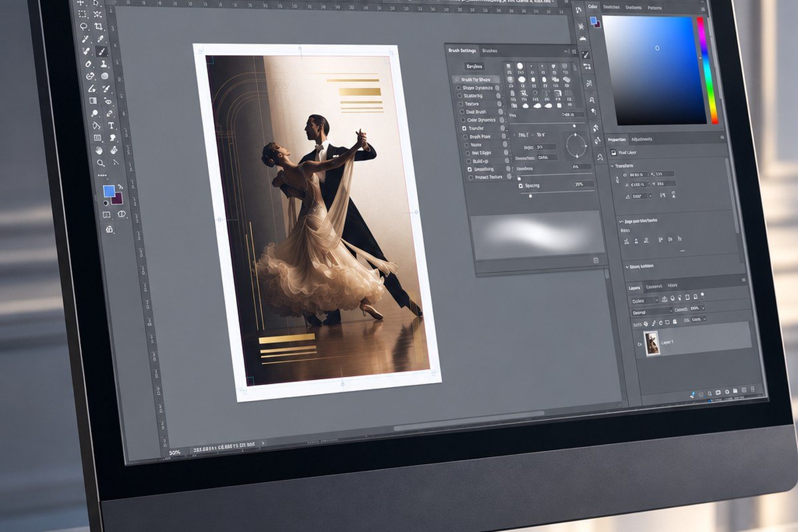Swap foreground and background colors
Viewport: 798px width, 532px height.
tap(120, 186)
